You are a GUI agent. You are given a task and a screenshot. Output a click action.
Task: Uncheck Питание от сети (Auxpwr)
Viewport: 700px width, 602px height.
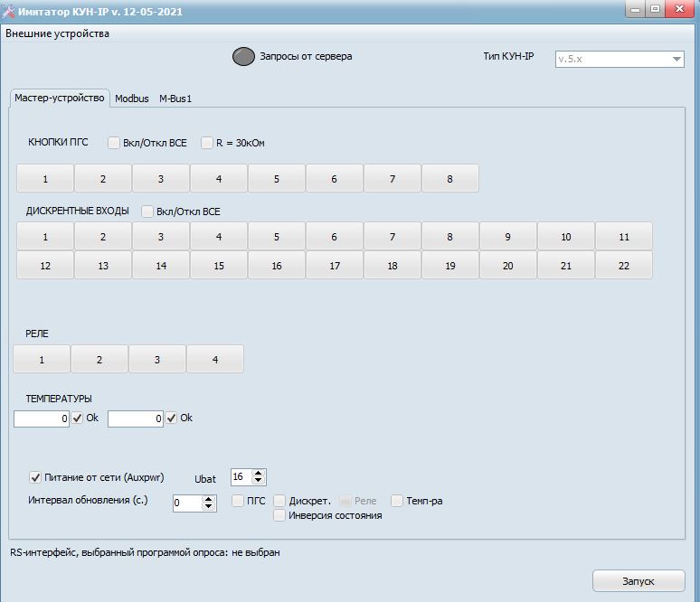coord(36,477)
